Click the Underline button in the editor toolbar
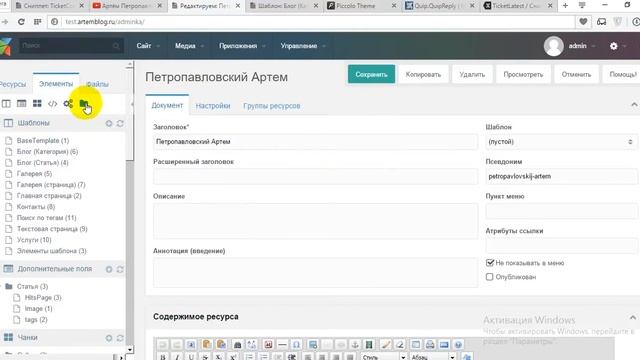640x360 pixels. (x=191, y=357)
